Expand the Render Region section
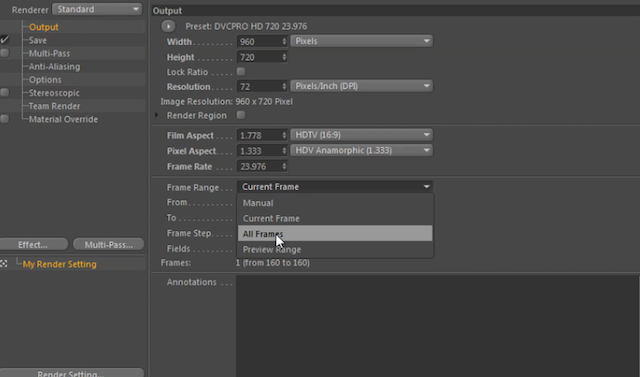The image size is (640, 377). (157, 115)
